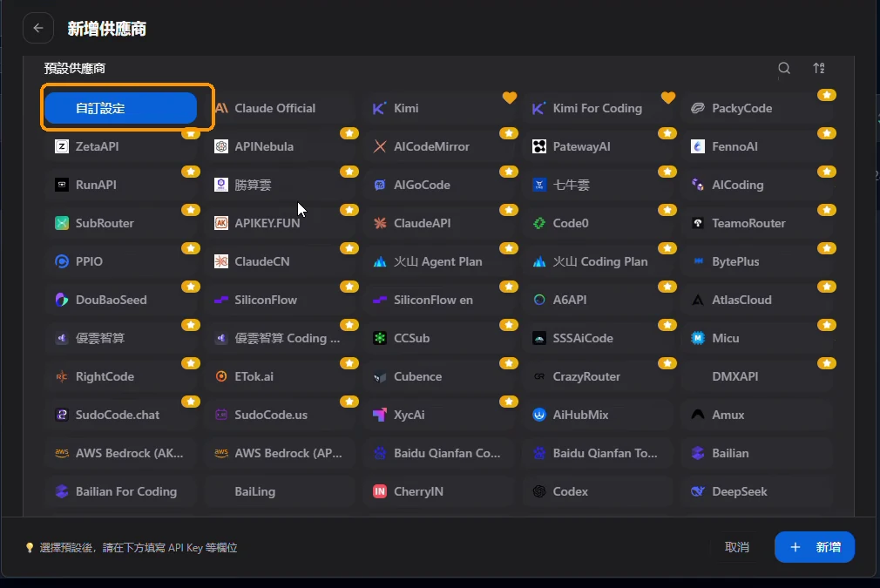Select the 優雲智算 provider name
The image size is (880, 588).
click(100, 338)
